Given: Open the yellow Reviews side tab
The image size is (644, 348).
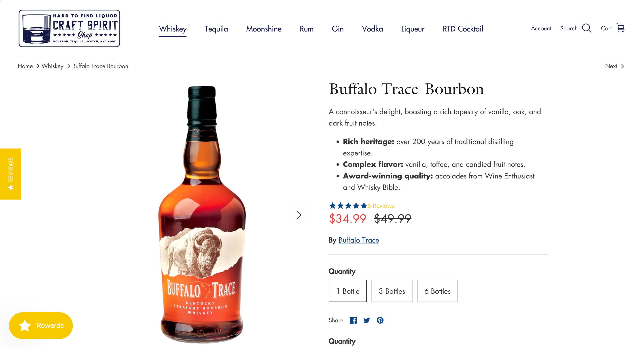Looking at the screenshot, I should point(11,174).
